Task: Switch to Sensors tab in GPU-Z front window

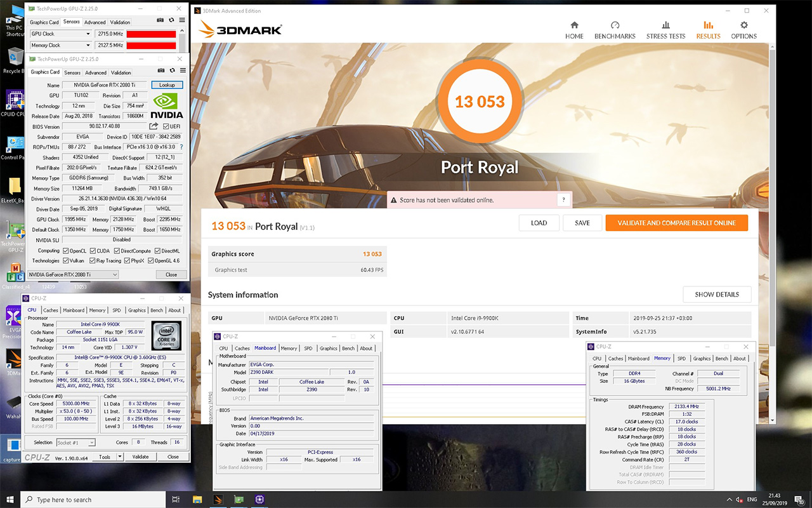Action: [x=72, y=72]
